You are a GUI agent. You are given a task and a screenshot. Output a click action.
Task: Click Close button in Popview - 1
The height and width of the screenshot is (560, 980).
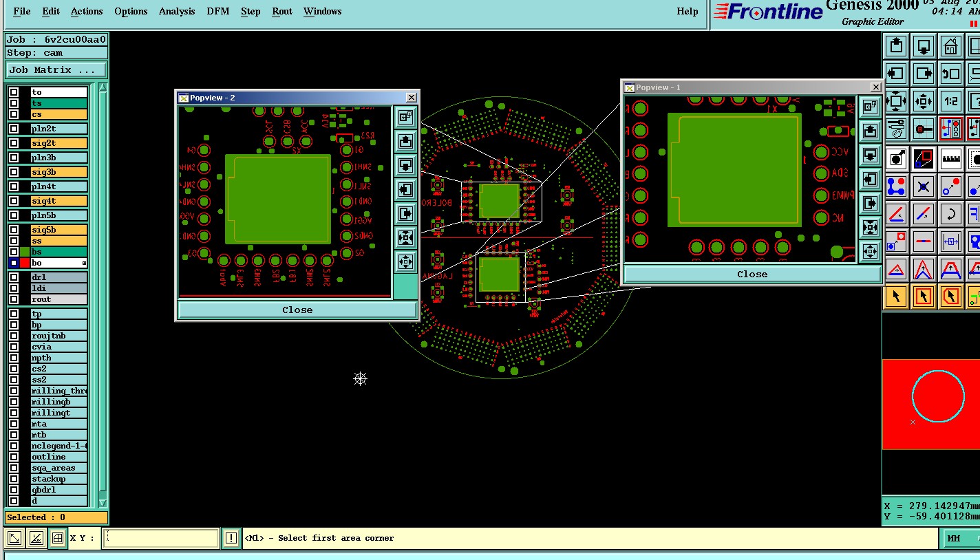[752, 274]
